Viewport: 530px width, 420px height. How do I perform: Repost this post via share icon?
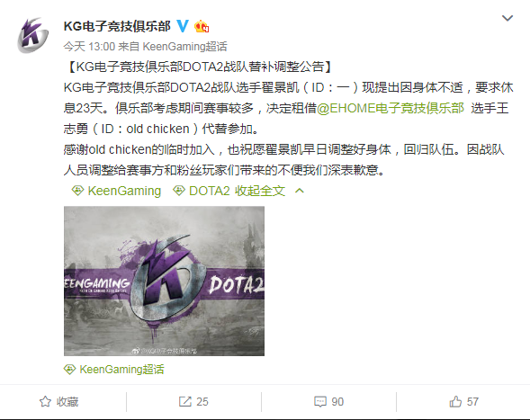pos(185,401)
